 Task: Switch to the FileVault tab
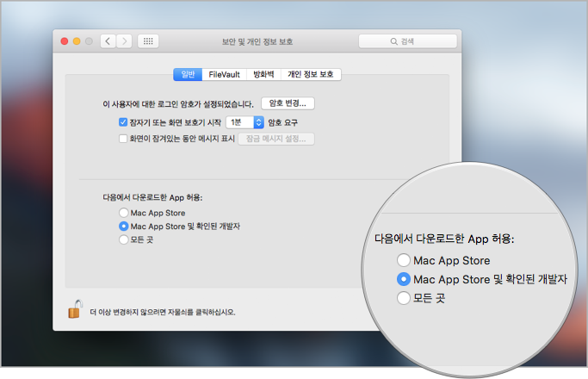pyautogui.click(x=224, y=74)
